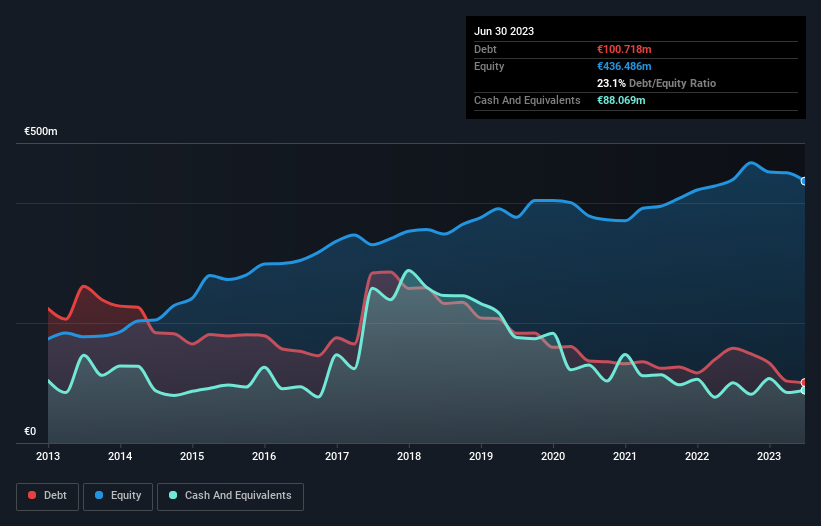Click the Debt label in tooltip
Viewport: 821px width, 526px height.
tap(485, 49)
